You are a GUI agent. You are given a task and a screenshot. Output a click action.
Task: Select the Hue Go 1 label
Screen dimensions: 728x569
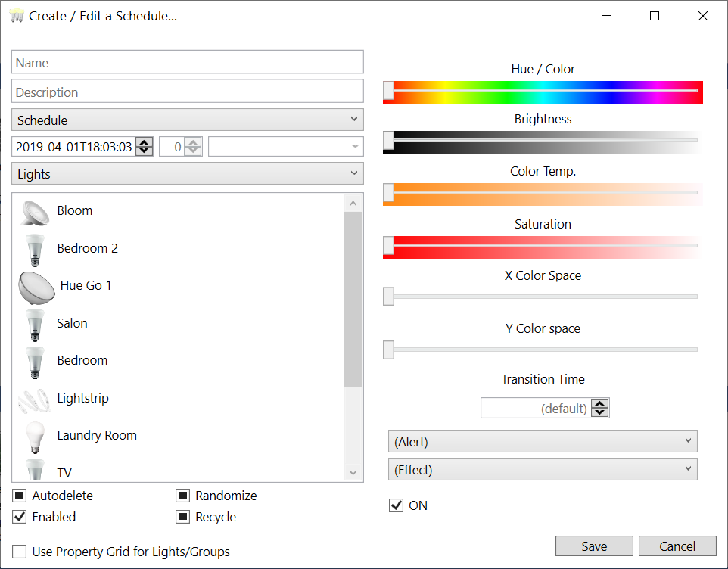coord(86,285)
